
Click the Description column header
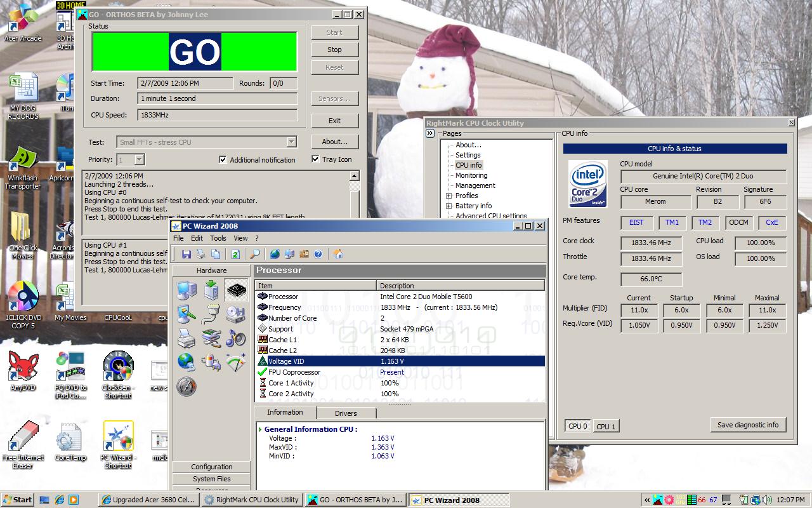461,286
